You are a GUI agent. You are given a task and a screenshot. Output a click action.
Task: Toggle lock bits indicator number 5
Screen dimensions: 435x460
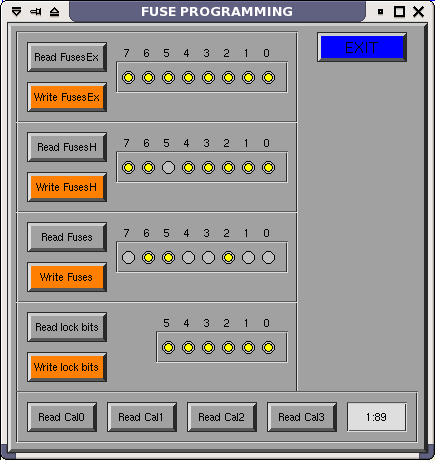pos(168,348)
